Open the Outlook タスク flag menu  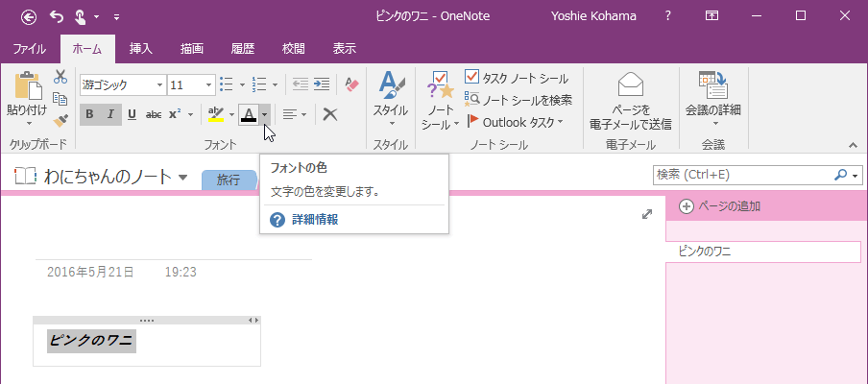pos(516,122)
